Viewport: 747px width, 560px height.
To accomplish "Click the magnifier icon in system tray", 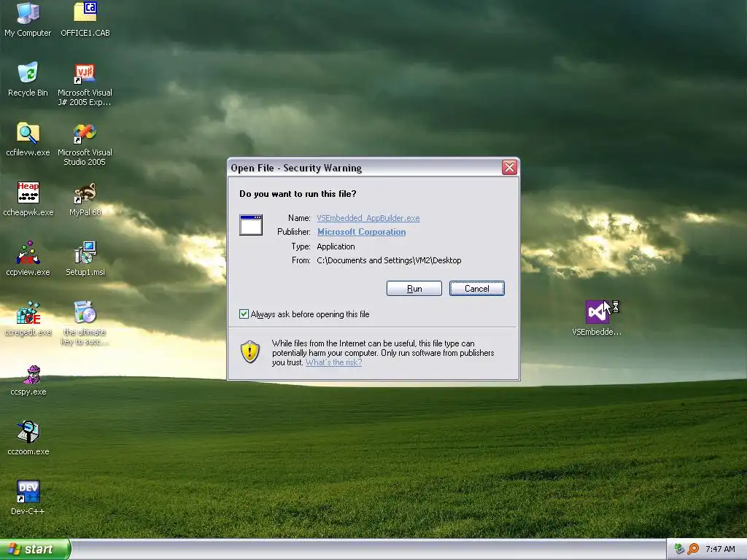I will click(x=693, y=549).
